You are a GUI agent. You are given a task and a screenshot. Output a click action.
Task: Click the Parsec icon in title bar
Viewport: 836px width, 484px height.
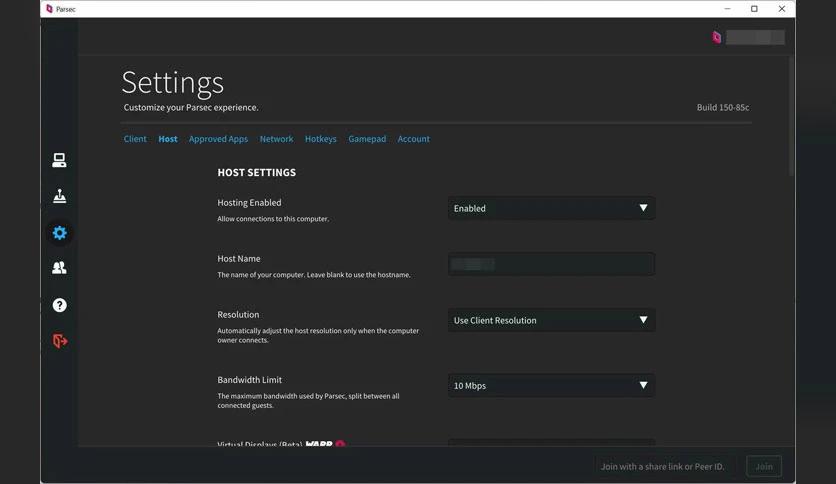coord(50,9)
